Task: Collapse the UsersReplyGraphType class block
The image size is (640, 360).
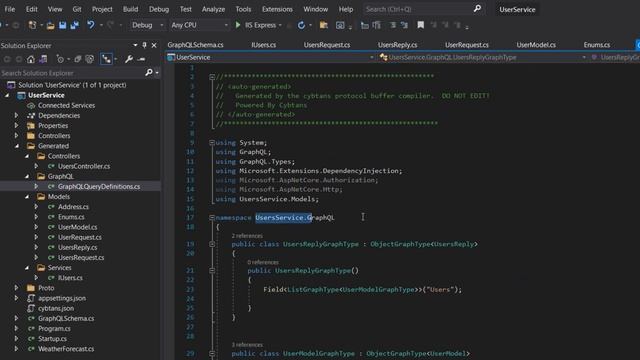Action: tap(212, 244)
